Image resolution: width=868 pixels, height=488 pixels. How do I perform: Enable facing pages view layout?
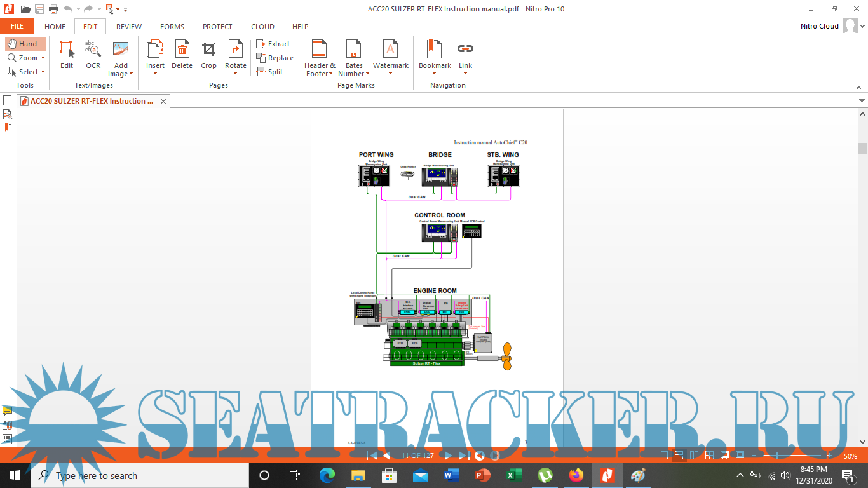pos(694,456)
